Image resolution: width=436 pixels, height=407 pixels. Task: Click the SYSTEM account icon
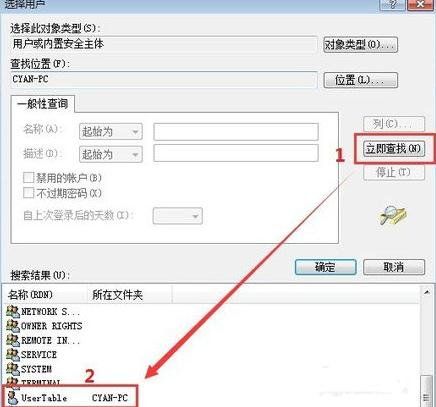tap(13, 369)
